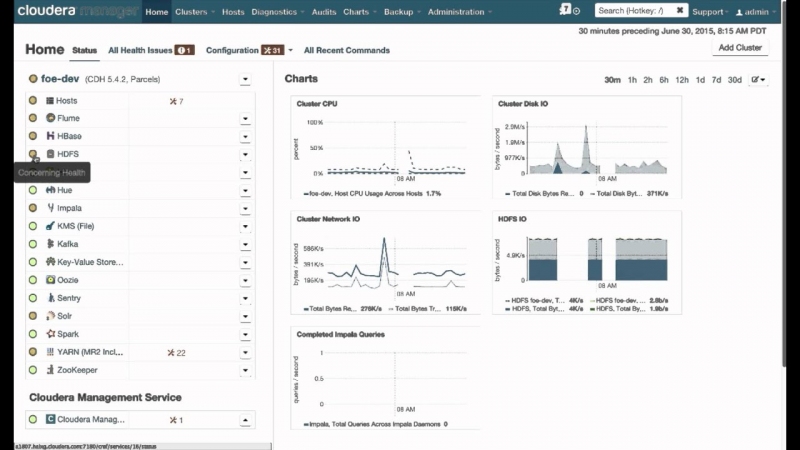
Task: Open the HDFS service actions dropdown
Action: [245, 154]
